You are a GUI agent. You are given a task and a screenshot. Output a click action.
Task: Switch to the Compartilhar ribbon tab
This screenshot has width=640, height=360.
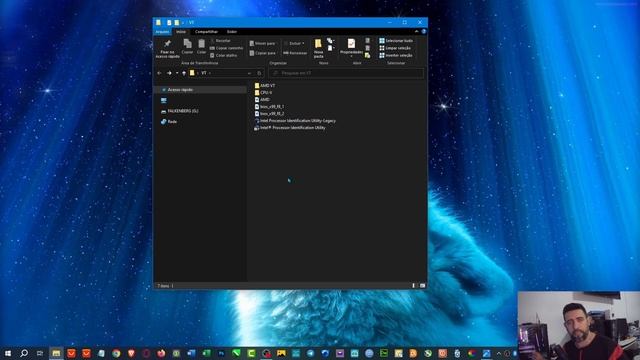pyautogui.click(x=206, y=31)
